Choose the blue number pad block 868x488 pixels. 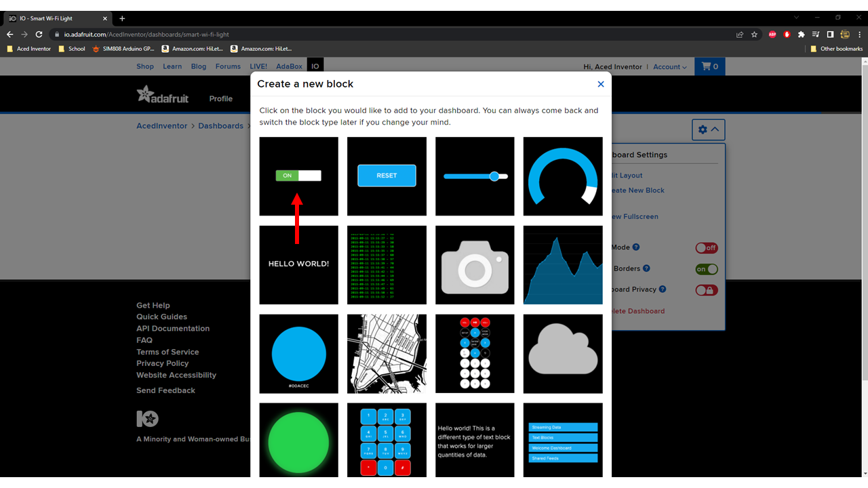(387, 441)
